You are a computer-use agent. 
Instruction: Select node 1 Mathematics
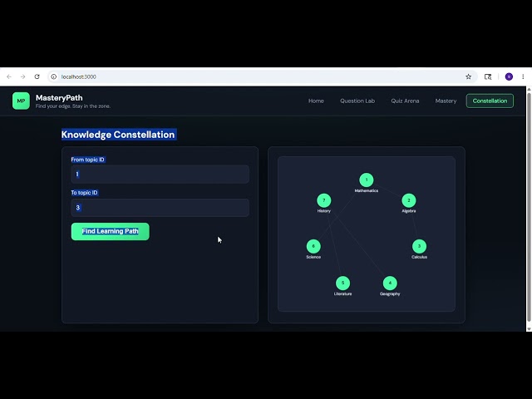click(366, 180)
